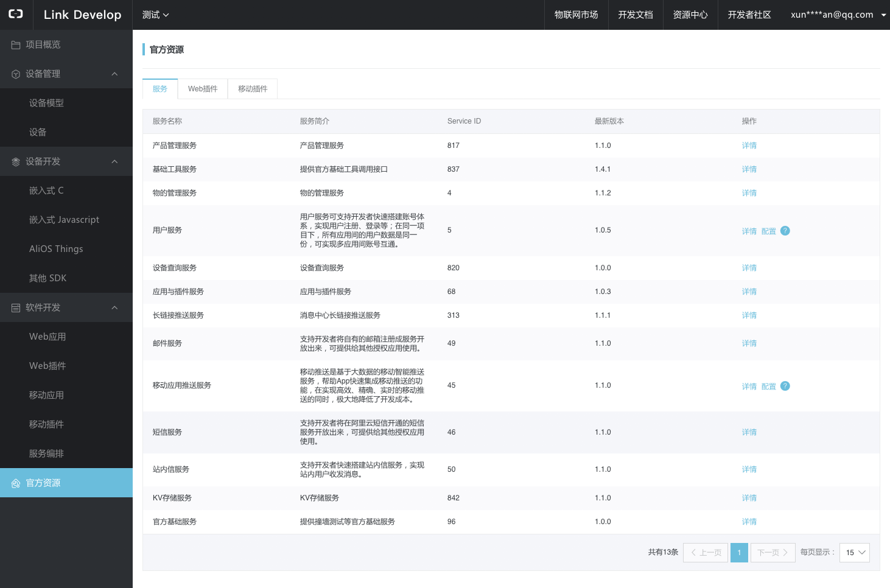
Task: Open 开发者社区 in the top navigation
Action: click(749, 15)
